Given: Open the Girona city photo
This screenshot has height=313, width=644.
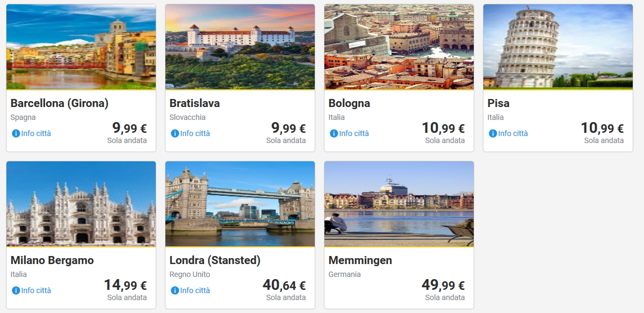Looking at the screenshot, I should click(x=81, y=47).
